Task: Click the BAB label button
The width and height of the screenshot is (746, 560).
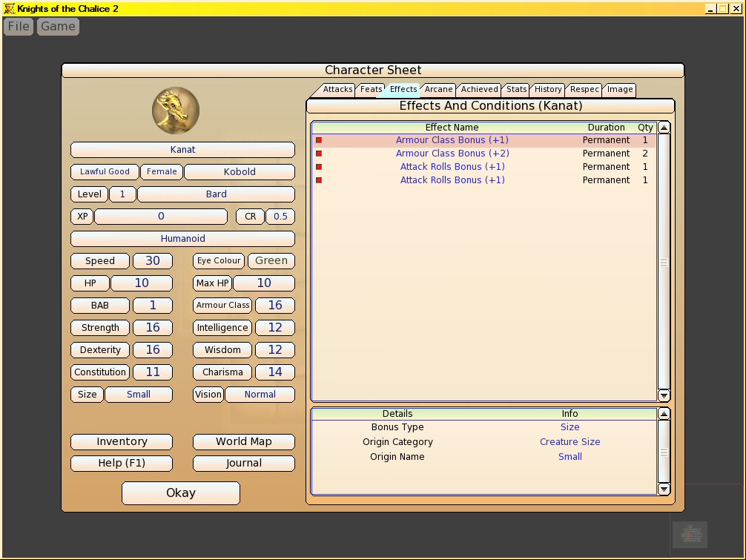Action: (x=100, y=306)
